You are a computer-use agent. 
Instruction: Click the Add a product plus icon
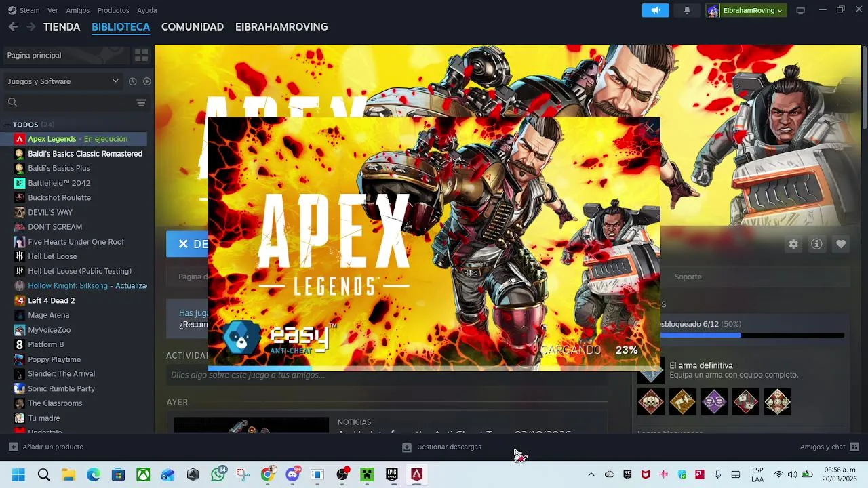[x=13, y=447]
